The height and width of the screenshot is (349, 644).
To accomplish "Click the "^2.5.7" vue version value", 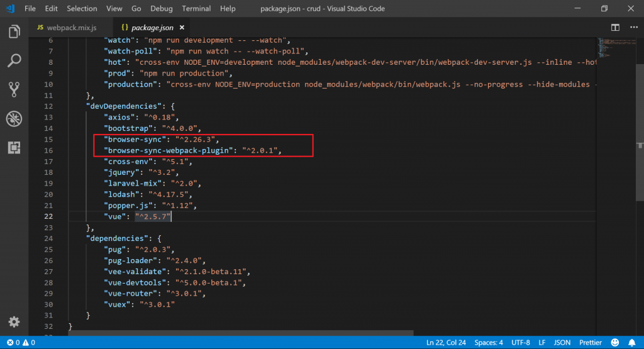I will click(x=152, y=216).
